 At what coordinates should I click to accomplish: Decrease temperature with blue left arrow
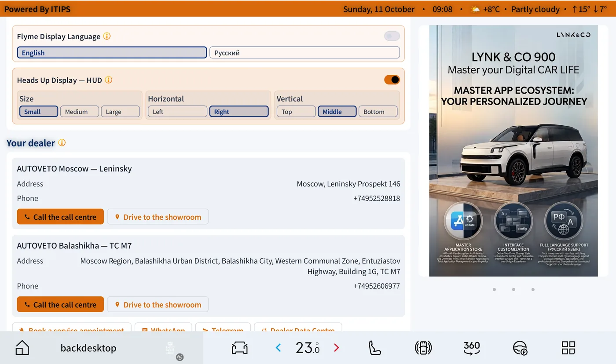(278, 348)
